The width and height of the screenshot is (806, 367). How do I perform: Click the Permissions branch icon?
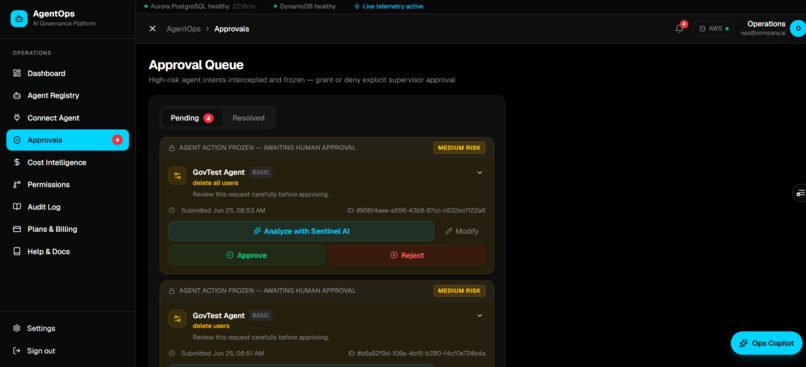click(17, 185)
